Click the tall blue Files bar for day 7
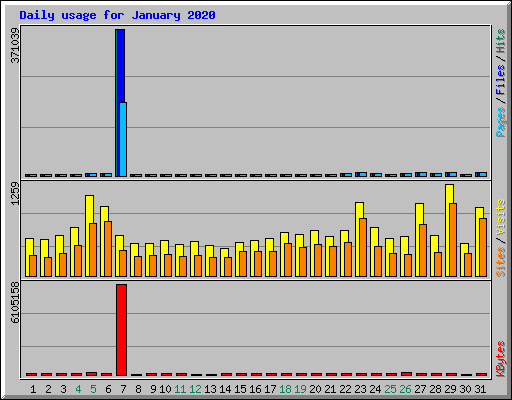The height and width of the screenshot is (400, 512). [x=121, y=66]
